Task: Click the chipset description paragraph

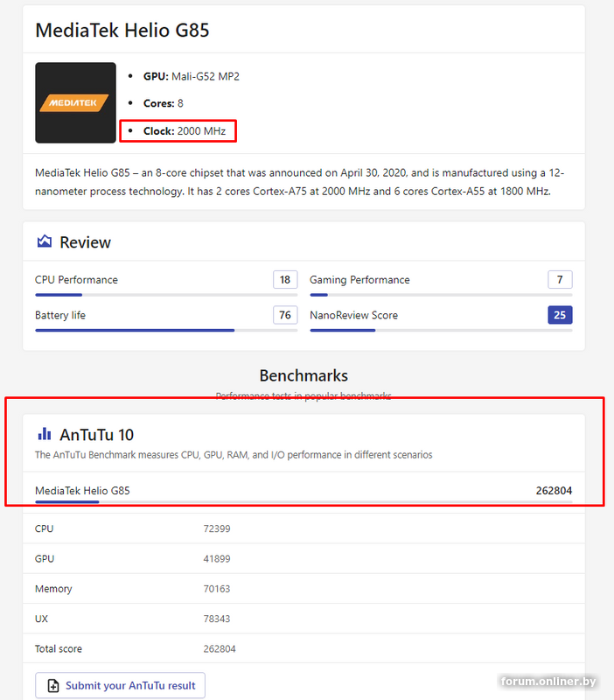Action: (x=300, y=182)
